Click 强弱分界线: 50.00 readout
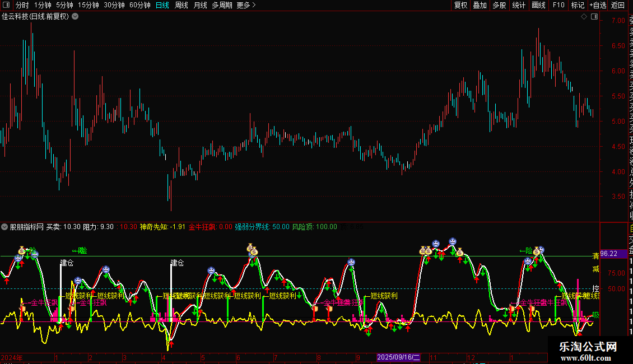Screen dimensions: 633x364 click(x=262, y=227)
